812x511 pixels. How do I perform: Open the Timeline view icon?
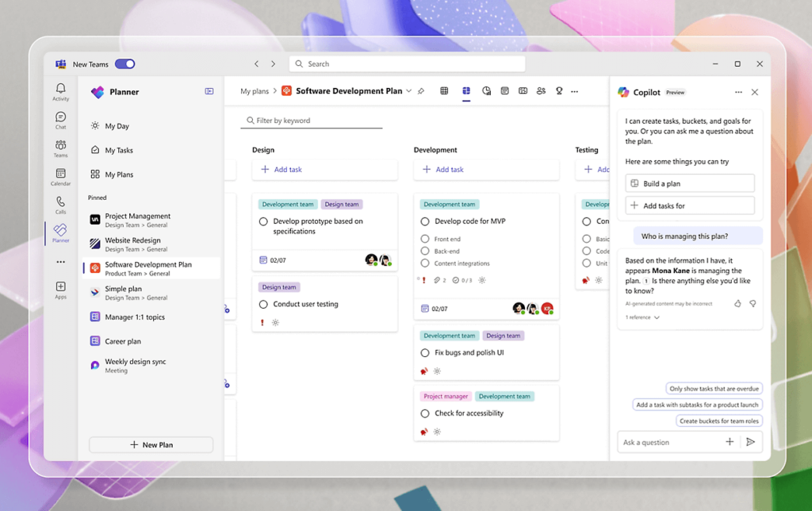523,90
